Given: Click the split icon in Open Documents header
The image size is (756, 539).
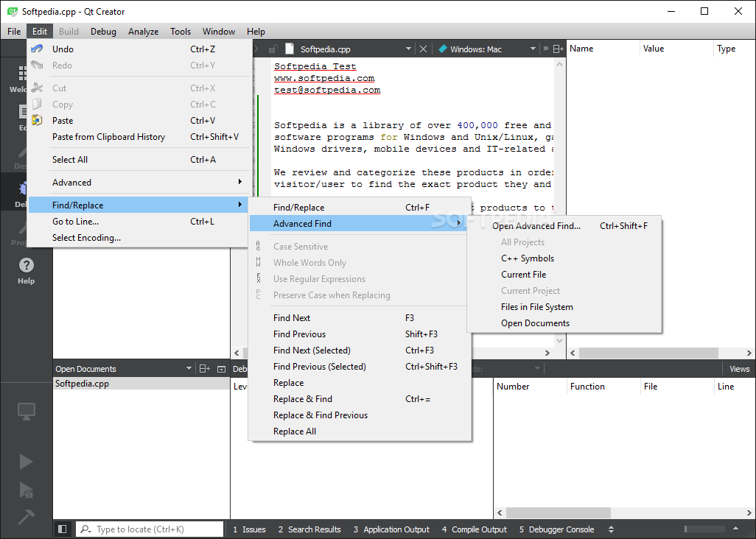Looking at the screenshot, I should (x=204, y=368).
